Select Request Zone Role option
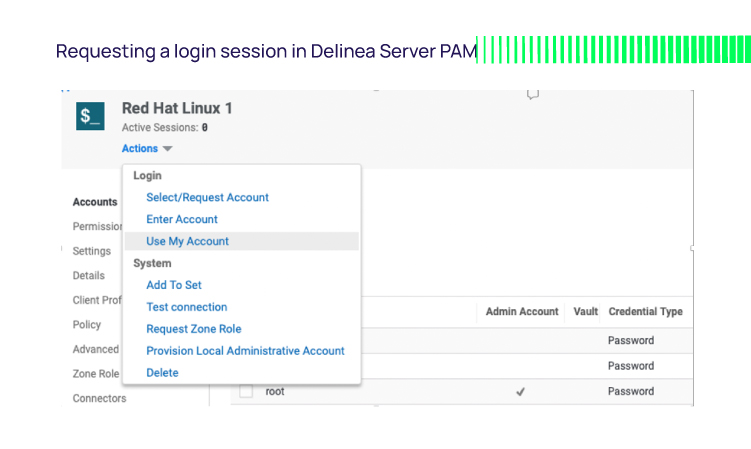The image size is (751, 449). pyautogui.click(x=194, y=330)
